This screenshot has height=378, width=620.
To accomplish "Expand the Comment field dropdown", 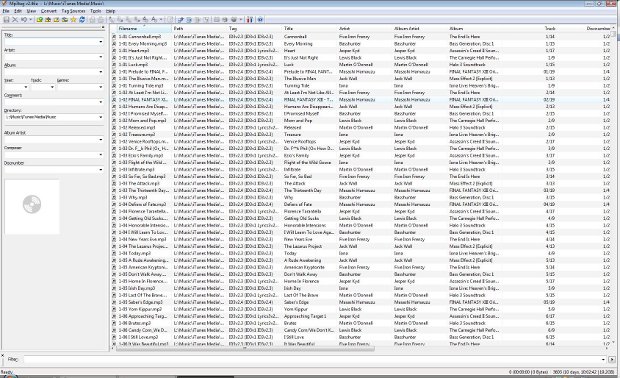I will 100,102.
